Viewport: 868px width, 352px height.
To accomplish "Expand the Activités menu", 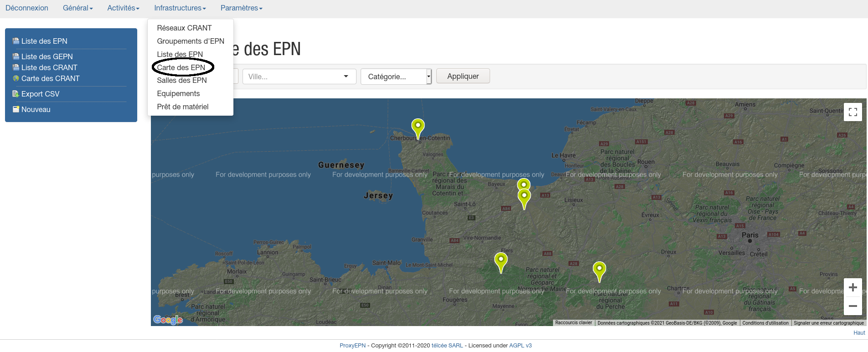I will (x=123, y=8).
